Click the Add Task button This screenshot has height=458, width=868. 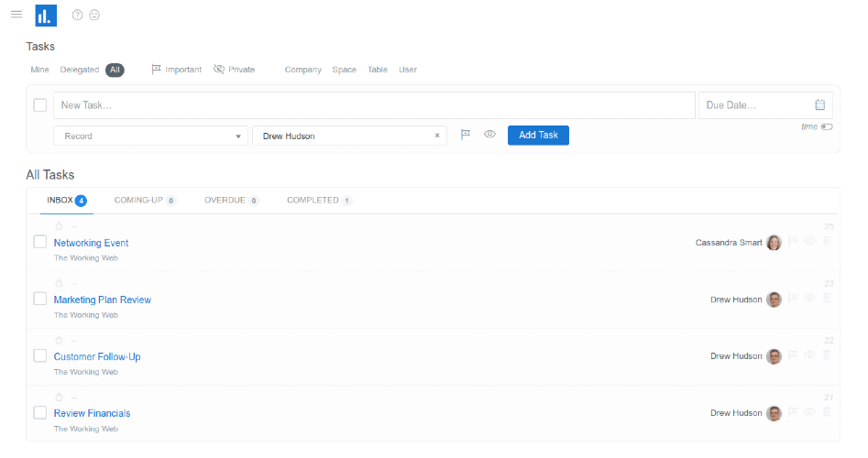pyautogui.click(x=538, y=135)
